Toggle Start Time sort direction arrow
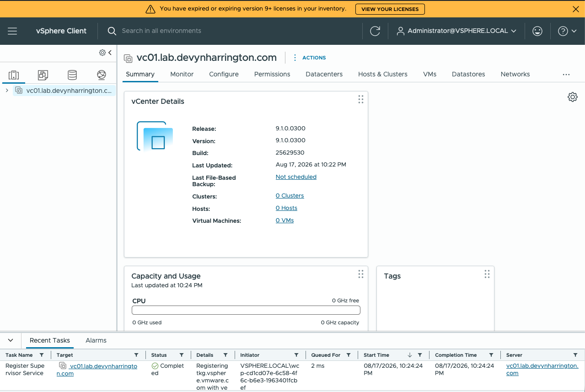Viewport: 585px width, 392px height. pyautogui.click(x=409, y=355)
